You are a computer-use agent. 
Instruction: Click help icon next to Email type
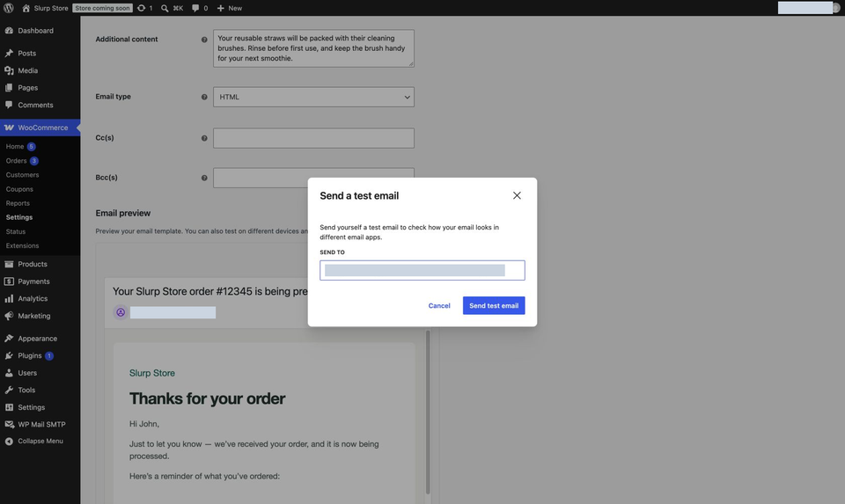tap(204, 97)
